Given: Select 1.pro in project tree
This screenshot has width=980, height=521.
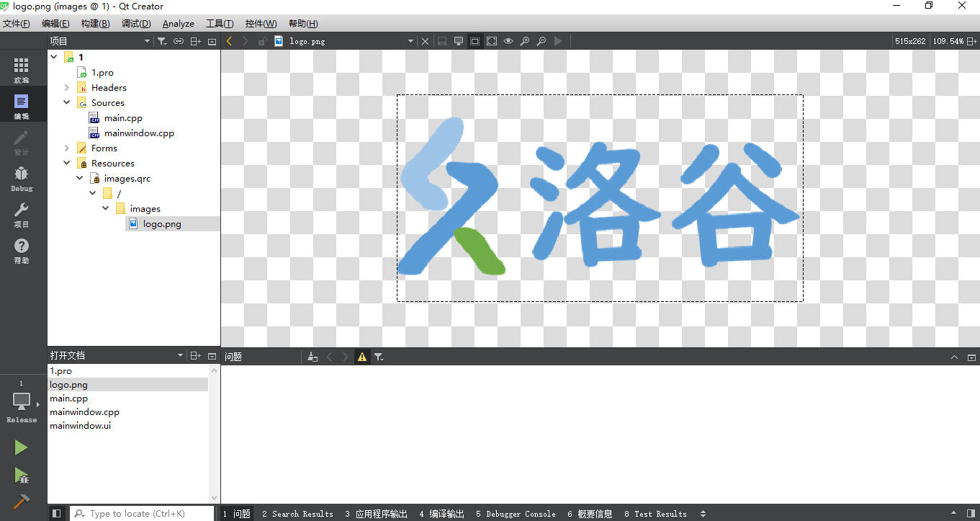Looking at the screenshot, I should pos(102,72).
